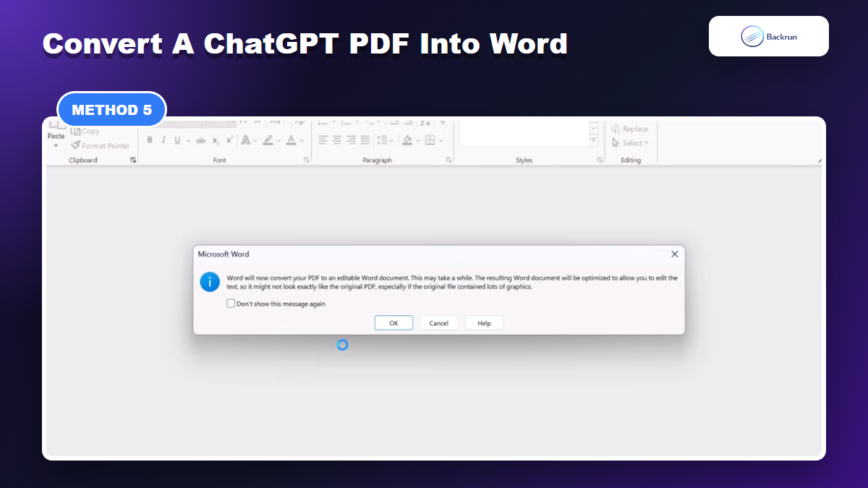Open the Font Color dropdown arrow
Image resolution: width=868 pixels, height=488 pixels.
tap(302, 141)
